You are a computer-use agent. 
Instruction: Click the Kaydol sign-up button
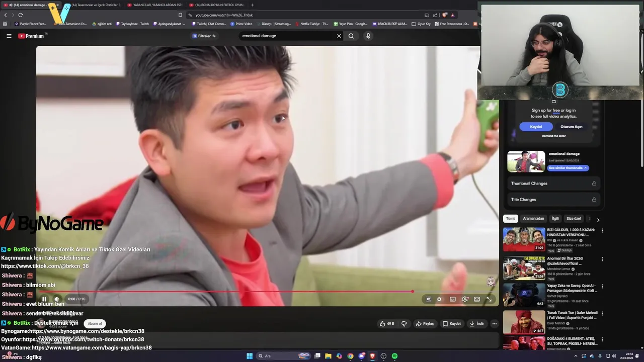[536, 127]
